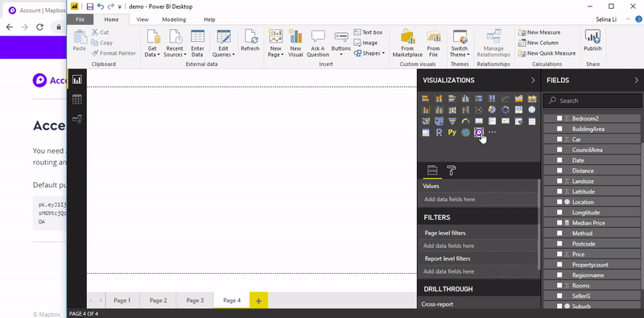The image size is (644, 318).
Task: Open the Help ribbon tab
Action: click(209, 19)
